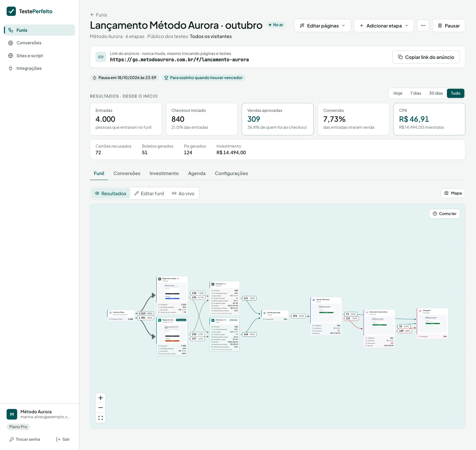The width and height of the screenshot is (476, 450).
Task: Click Trocar senha
Action: pyautogui.click(x=25, y=439)
